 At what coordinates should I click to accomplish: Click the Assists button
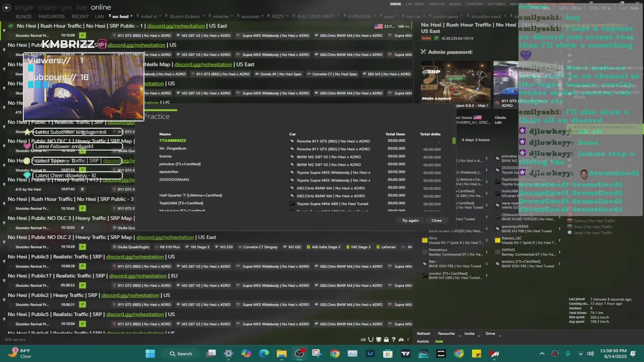click(423, 341)
